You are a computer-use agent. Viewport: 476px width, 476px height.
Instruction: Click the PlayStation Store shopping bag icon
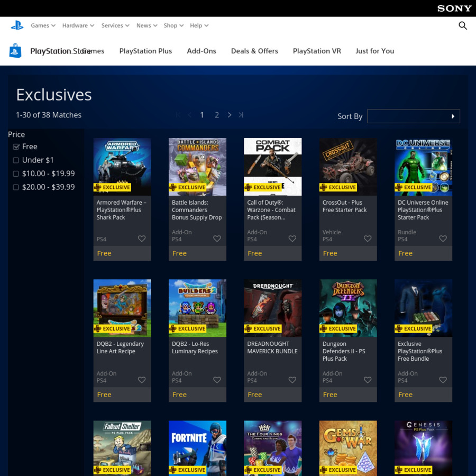(x=15, y=51)
